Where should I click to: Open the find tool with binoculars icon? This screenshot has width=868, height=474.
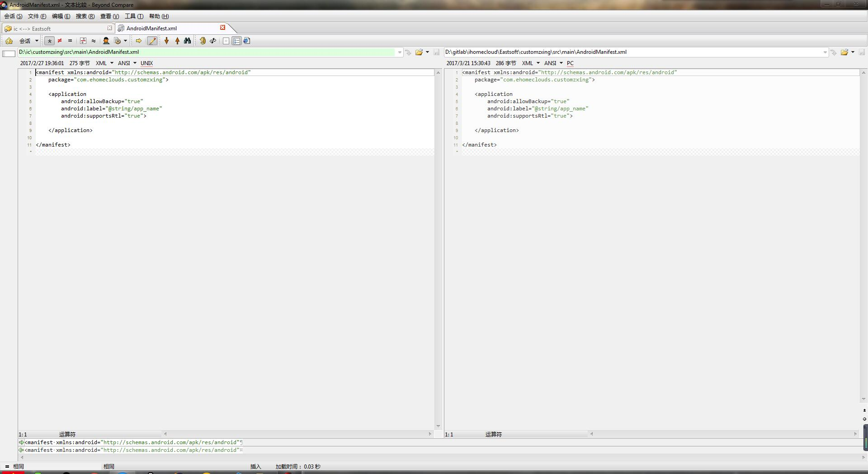[187, 41]
